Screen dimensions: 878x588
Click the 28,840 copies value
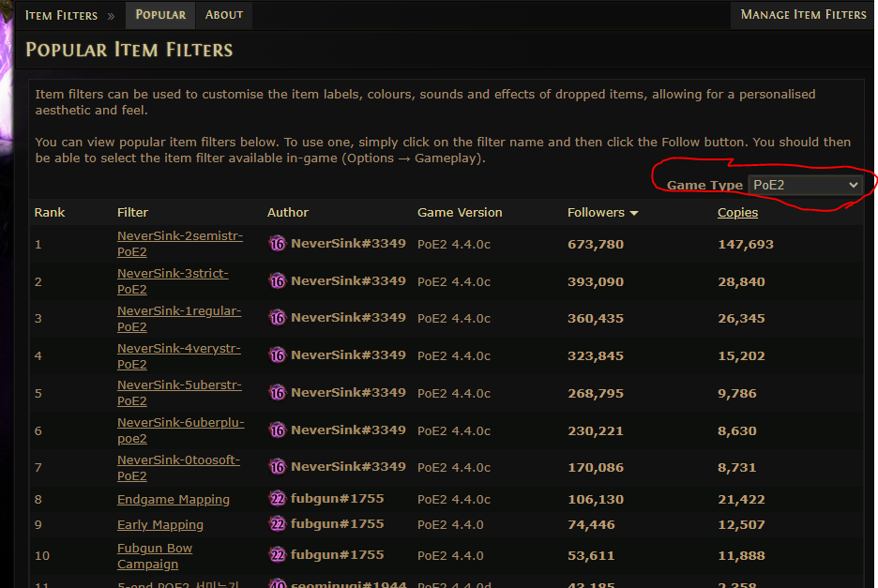741,281
